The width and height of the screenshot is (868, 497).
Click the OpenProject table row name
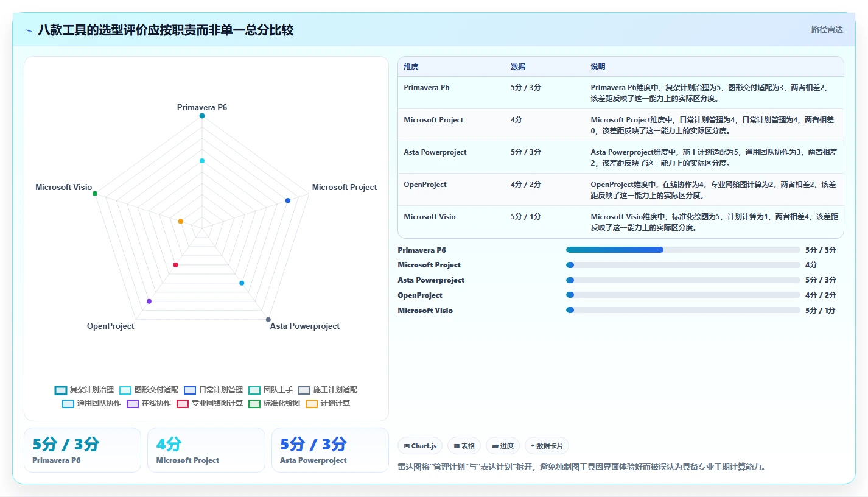[425, 185]
